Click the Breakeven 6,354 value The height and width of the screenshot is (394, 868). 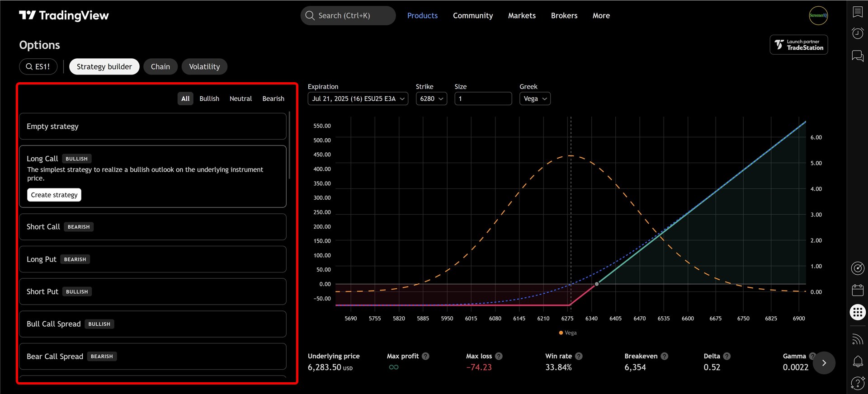[635, 367]
